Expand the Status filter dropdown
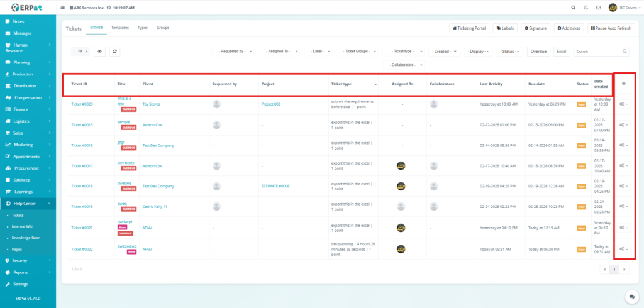The height and width of the screenshot is (308, 644). tap(510, 52)
